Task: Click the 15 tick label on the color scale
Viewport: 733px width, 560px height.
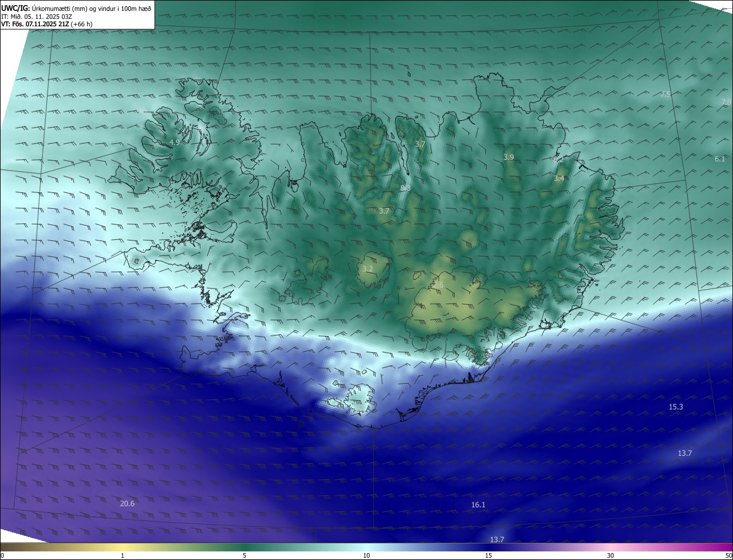Action: click(x=488, y=555)
